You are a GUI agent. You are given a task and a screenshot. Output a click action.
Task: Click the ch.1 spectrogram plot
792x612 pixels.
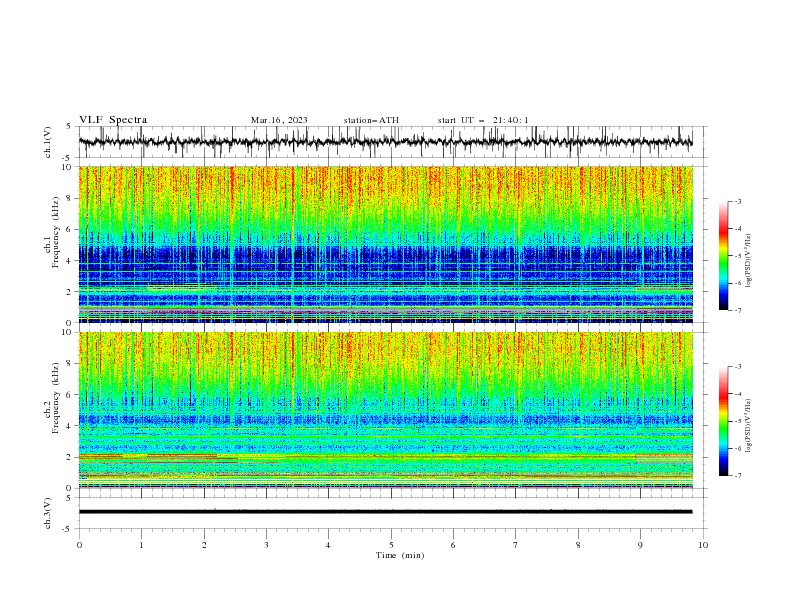pos(385,244)
